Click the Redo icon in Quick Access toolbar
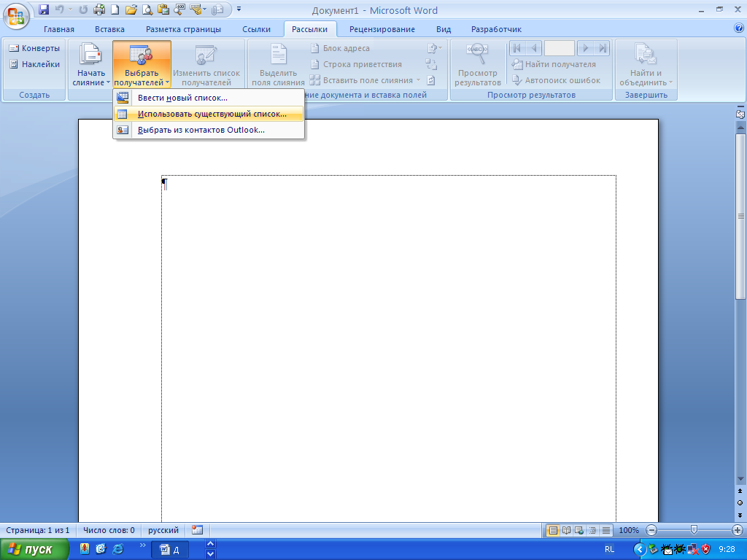 83,9
